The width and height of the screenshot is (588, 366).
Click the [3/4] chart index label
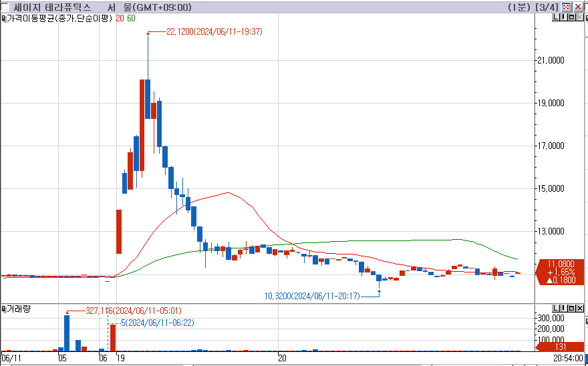(x=547, y=7)
